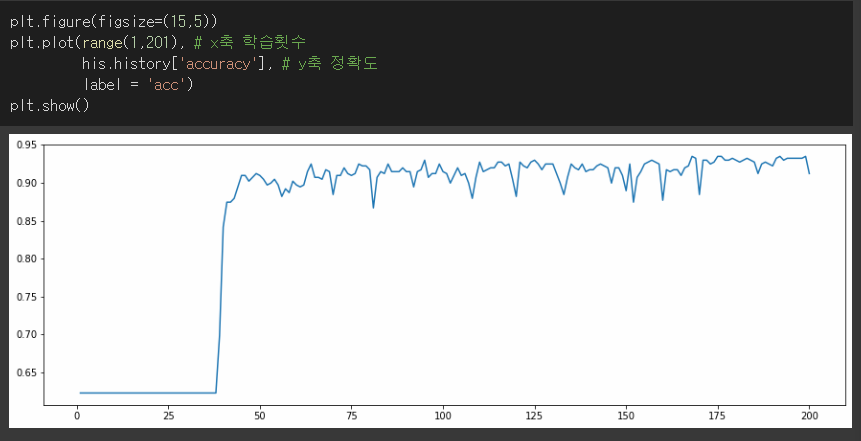Click the 200 x-axis tick label

click(809, 416)
